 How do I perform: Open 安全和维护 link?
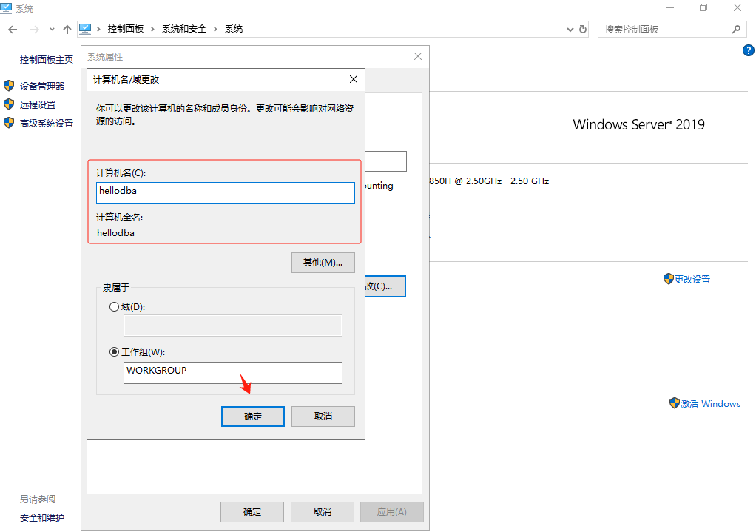click(x=42, y=517)
